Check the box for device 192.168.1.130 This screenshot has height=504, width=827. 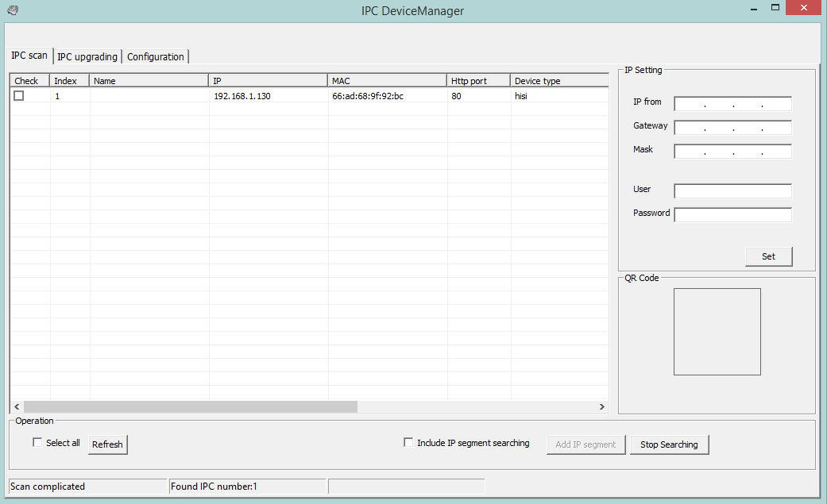coord(19,95)
